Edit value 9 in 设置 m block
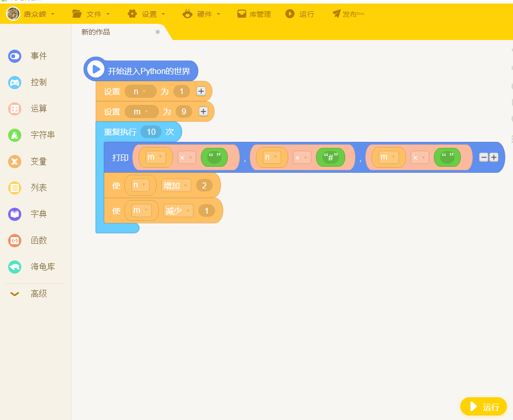Image resolution: width=513 pixels, height=420 pixels. (184, 112)
